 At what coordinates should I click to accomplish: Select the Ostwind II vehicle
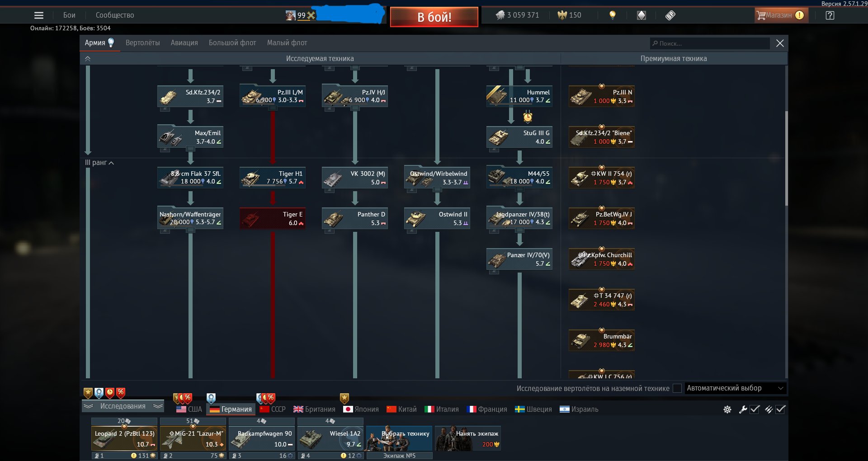[x=437, y=218]
